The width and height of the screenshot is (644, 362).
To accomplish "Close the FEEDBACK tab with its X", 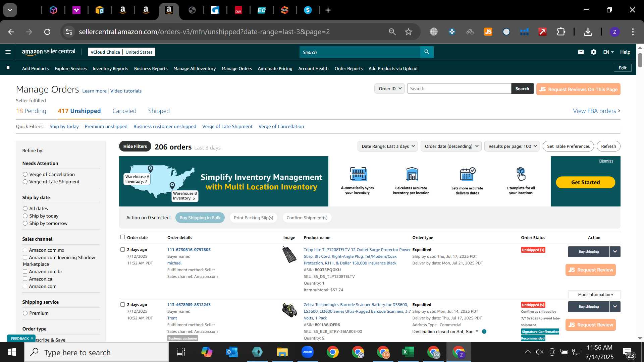I will tap(32, 339).
